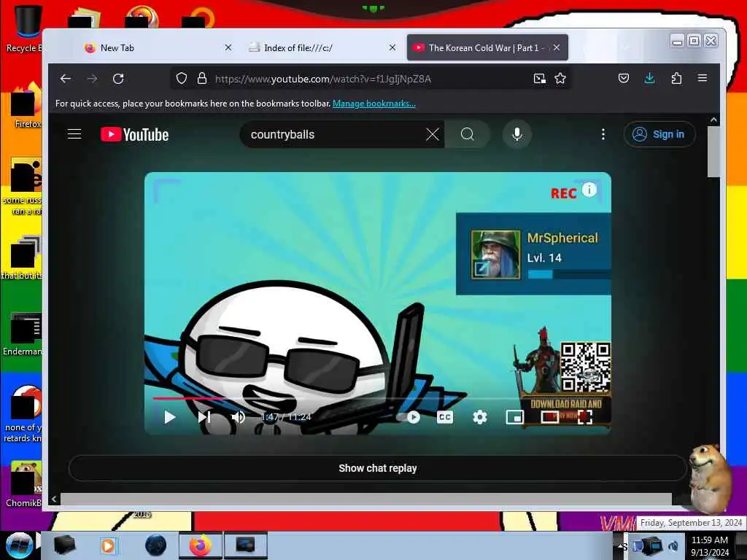Skip to the next video
This screenshot has height=560, width=747.
204,417
